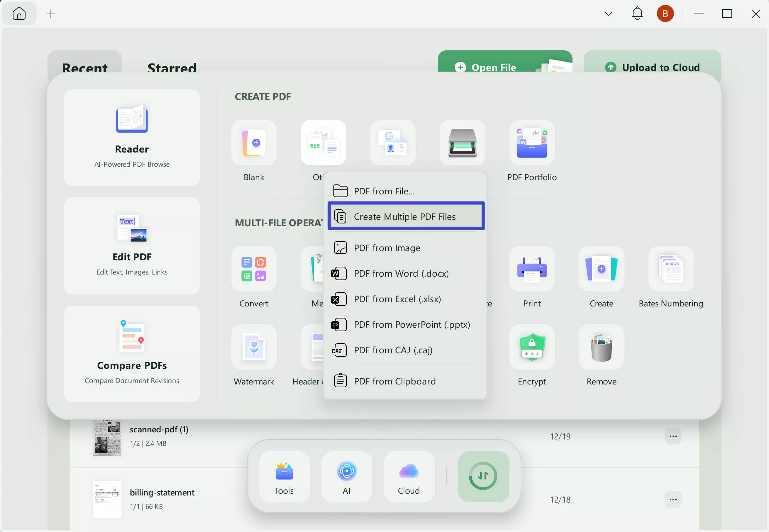
Task: Select the Convert tool
Action: [254, 278]
